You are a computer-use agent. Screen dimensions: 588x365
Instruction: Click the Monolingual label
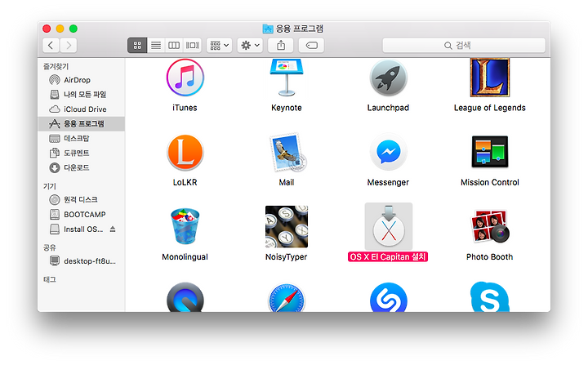click(185, 257)
